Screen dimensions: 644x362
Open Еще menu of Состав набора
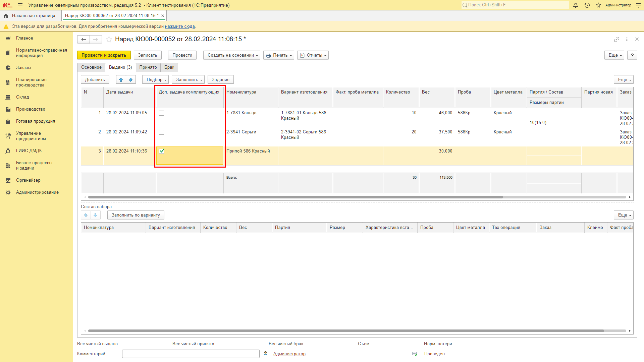point(624,215)
